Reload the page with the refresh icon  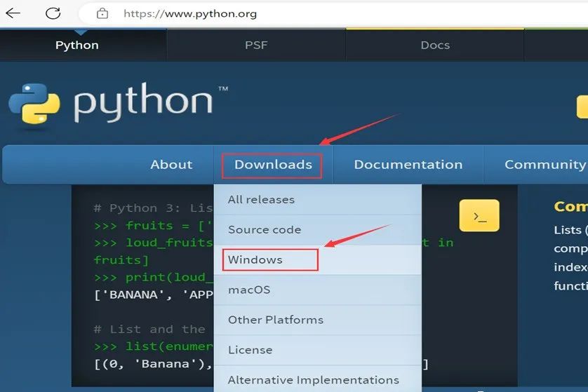tap(53, 13)
